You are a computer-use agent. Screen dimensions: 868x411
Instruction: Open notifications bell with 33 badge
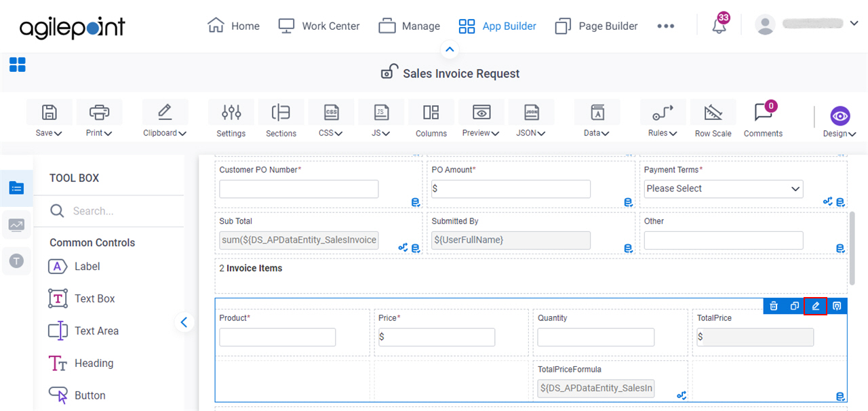719,24
